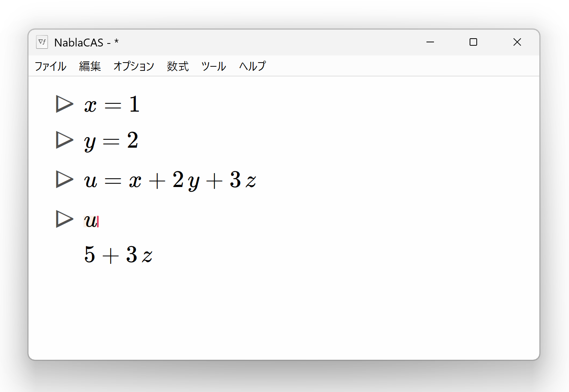
Task: Open the ファイル menu
Action: tap(51, 66)
